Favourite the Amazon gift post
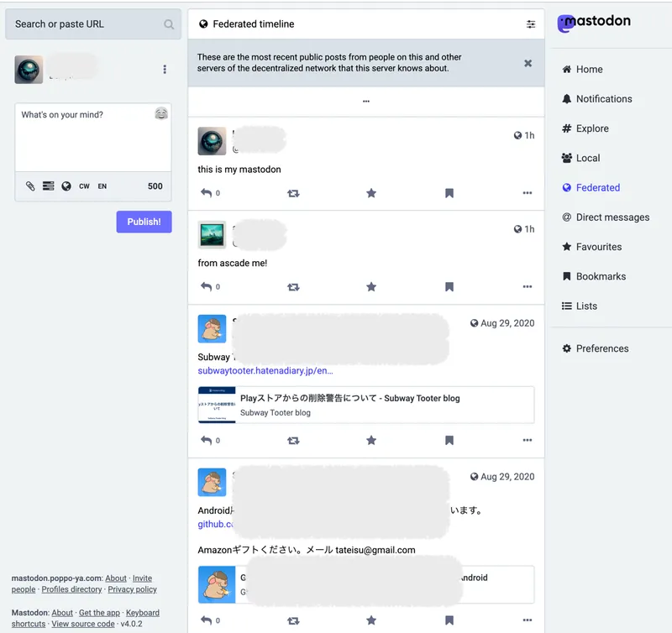Screen dimensions: 672x633 371,620
